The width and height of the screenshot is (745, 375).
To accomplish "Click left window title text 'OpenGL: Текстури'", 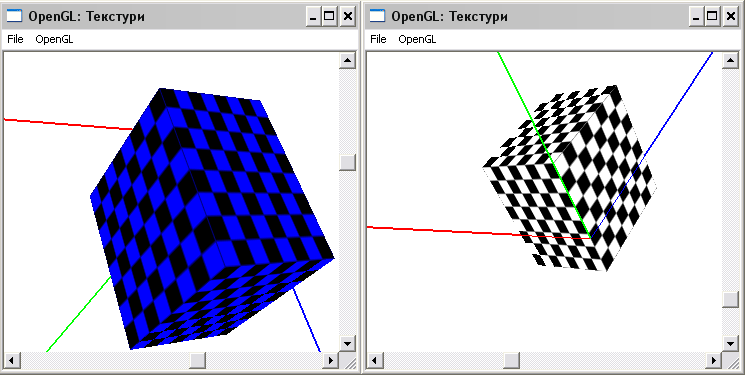I will pyautogui.click(x=86, y=17).
